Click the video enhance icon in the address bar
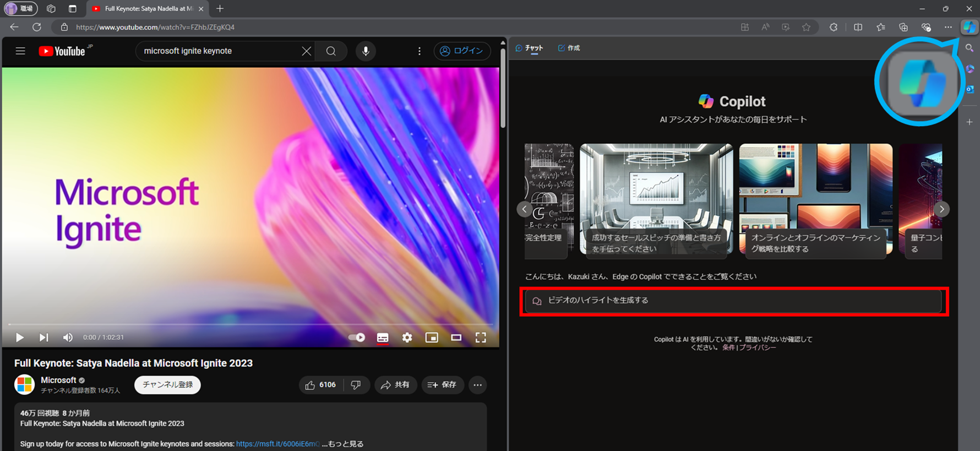 tap(786, 27)
